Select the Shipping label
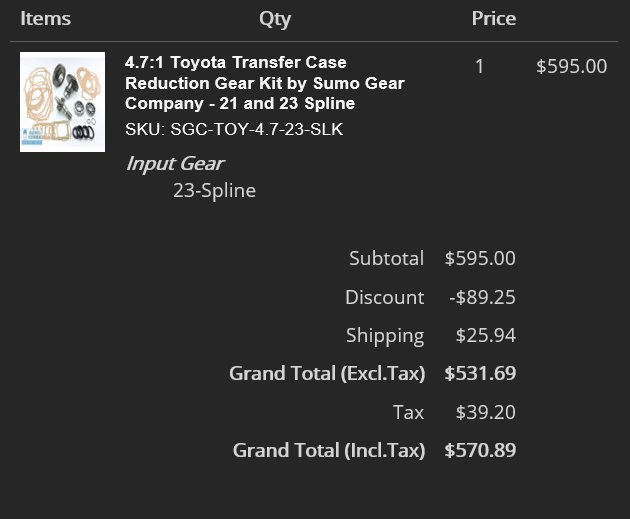 (385, 336)
